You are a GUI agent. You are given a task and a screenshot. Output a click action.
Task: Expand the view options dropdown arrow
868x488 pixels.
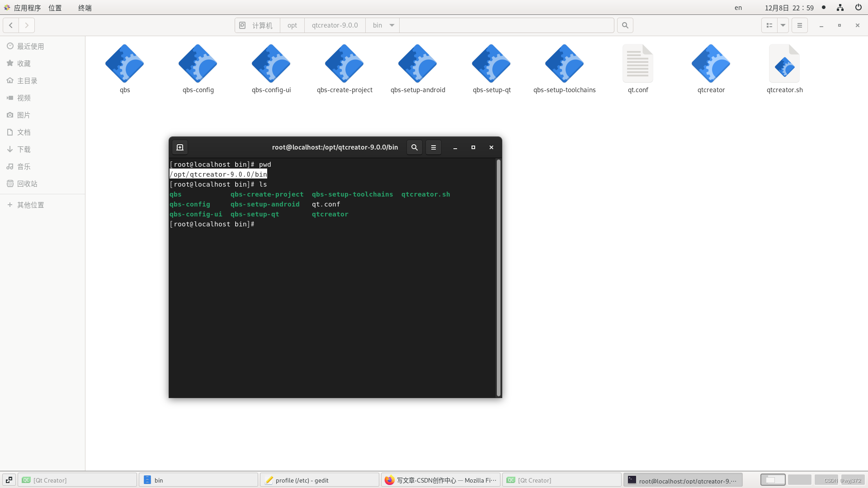point(783,25)
